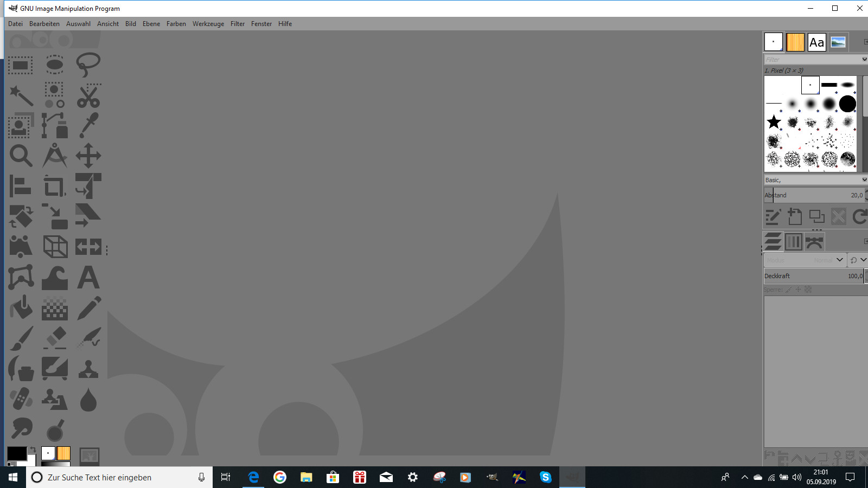Choose the Crop tool
Viewport: 868px width, 488px height.
pyautogui.click(x=54, y=187)
